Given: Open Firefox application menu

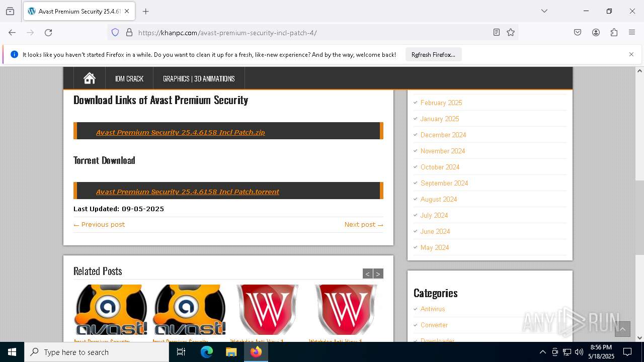Looking at the screenshot, I should pos(632,33).
